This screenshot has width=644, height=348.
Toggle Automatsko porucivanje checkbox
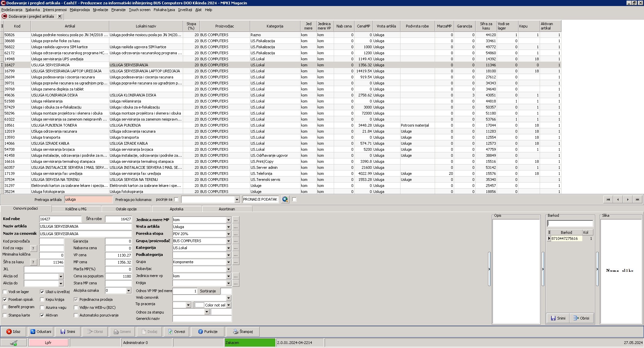(76, 315)
